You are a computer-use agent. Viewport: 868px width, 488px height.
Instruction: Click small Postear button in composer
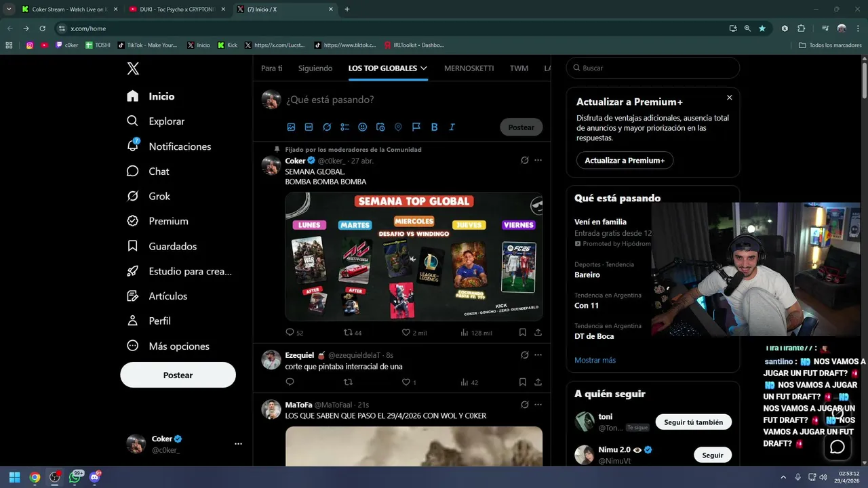point(521,127)
